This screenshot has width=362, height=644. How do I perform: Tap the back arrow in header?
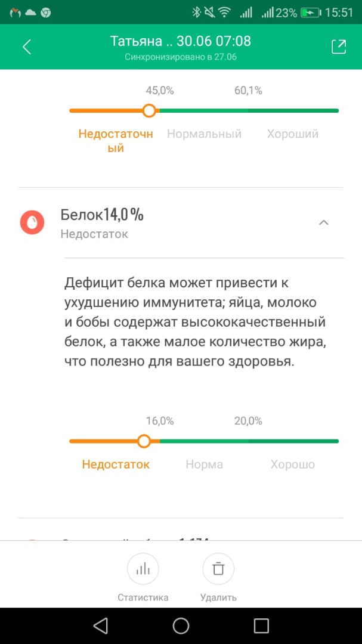pos(27,47)
